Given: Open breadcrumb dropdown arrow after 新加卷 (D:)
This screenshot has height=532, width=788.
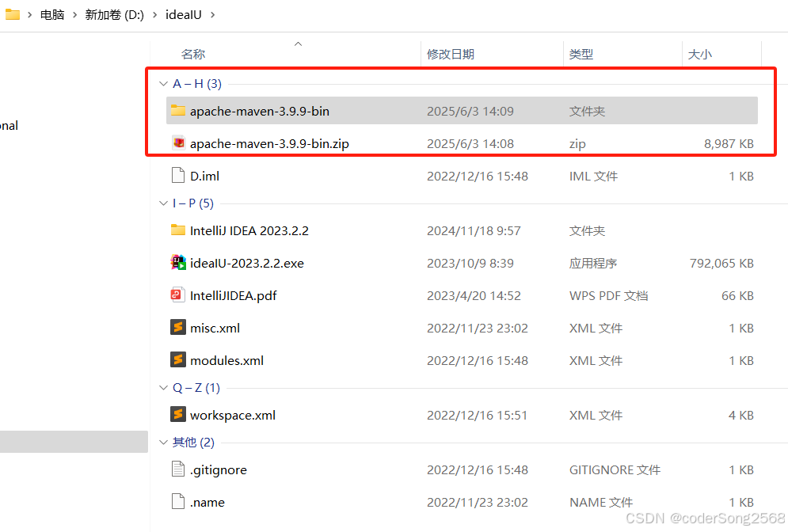Looking at the screenshot, I should (x=154, y=15).
